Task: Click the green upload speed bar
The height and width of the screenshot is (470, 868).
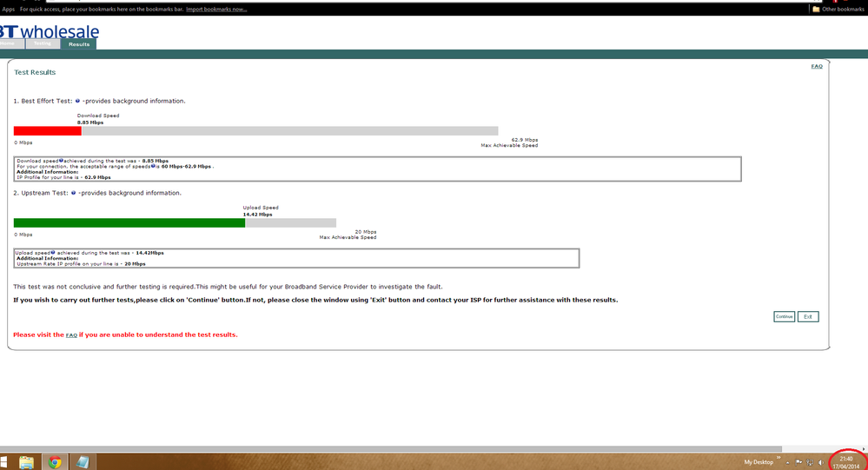Action: point(129,222)
